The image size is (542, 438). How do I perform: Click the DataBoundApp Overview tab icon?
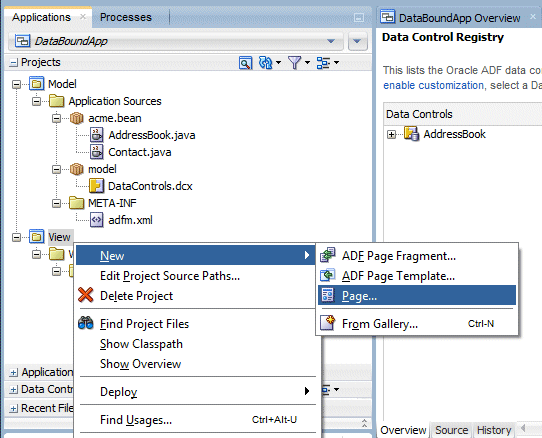tap(387, 17)
